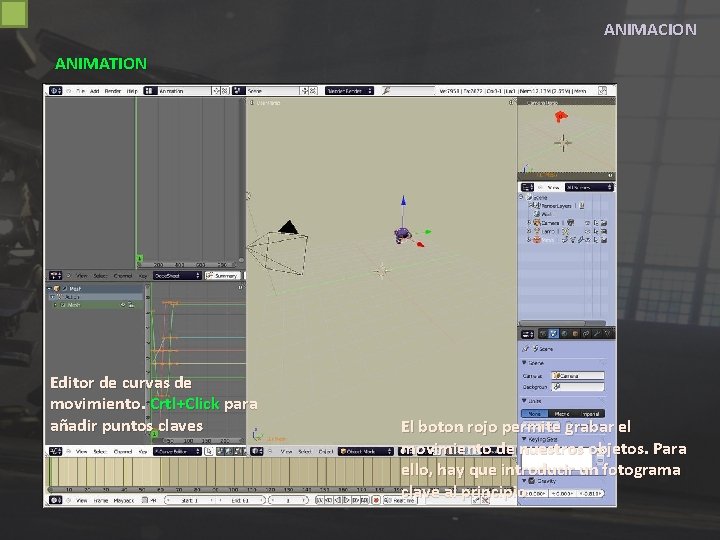Click the scene browse icon in header
The width and height of the screenshot is (720, 540).
pyautogui.click(x=238, y=91)
